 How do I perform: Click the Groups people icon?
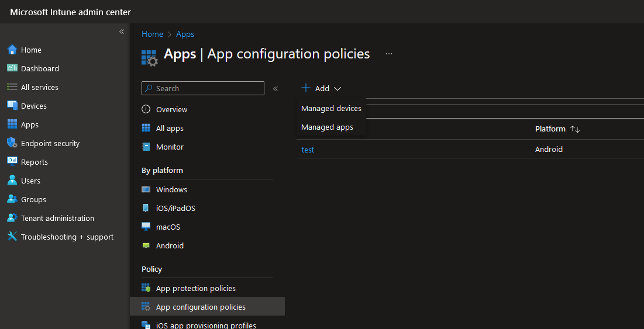tap(12, 199)
